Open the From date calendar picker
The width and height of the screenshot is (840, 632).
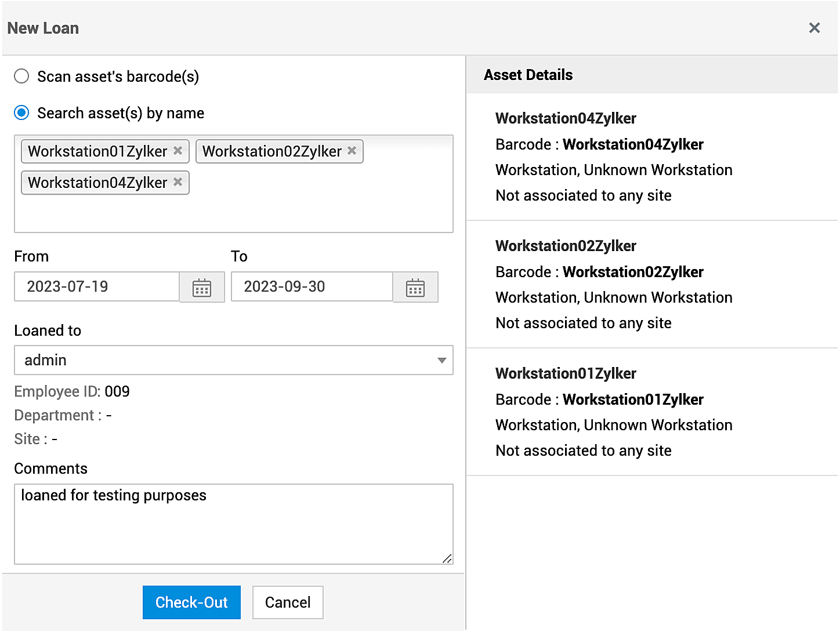click(x=202, y=288)
